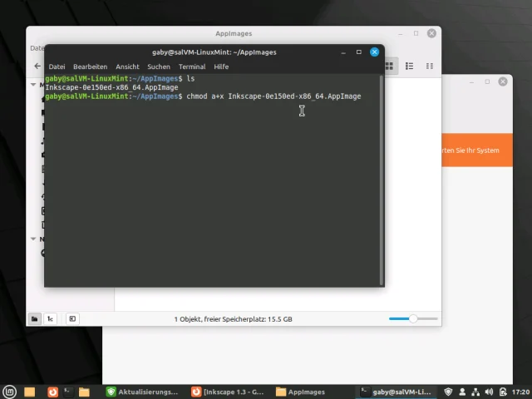Launch Firefox from the panel
This screenshot has height=399, width=532.
pos(52,392)
